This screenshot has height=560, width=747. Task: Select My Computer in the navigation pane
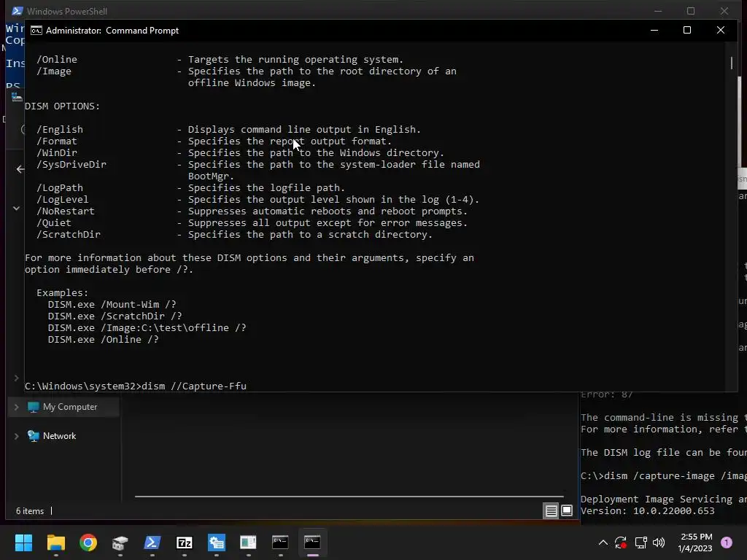tap(70, 407)
